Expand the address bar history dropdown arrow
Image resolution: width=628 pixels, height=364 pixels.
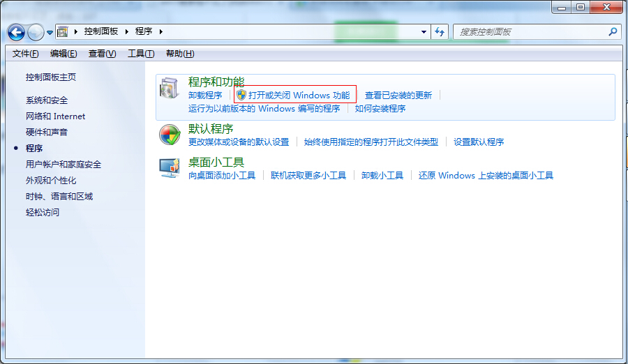424,32
